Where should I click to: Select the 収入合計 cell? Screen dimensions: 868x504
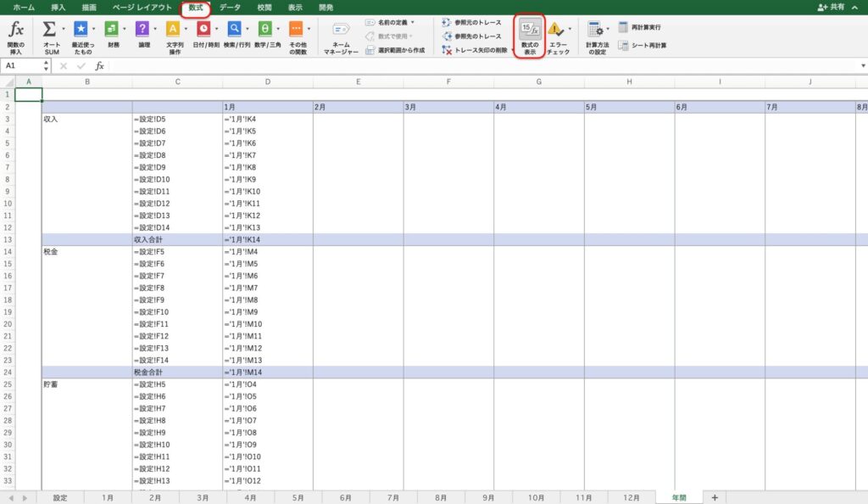177,240
